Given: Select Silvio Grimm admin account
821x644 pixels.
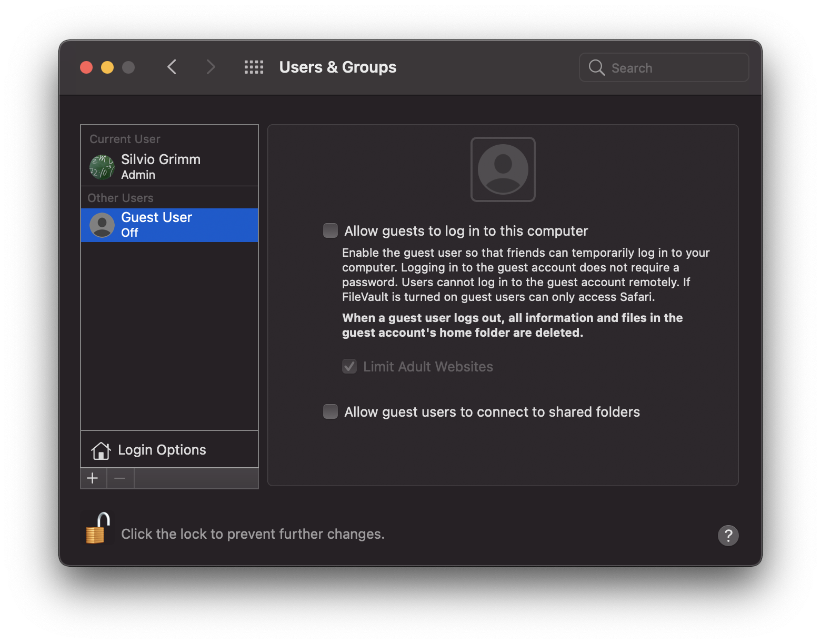Looking at the screenshot, I should pyautogui.click(x=161, y=166).
